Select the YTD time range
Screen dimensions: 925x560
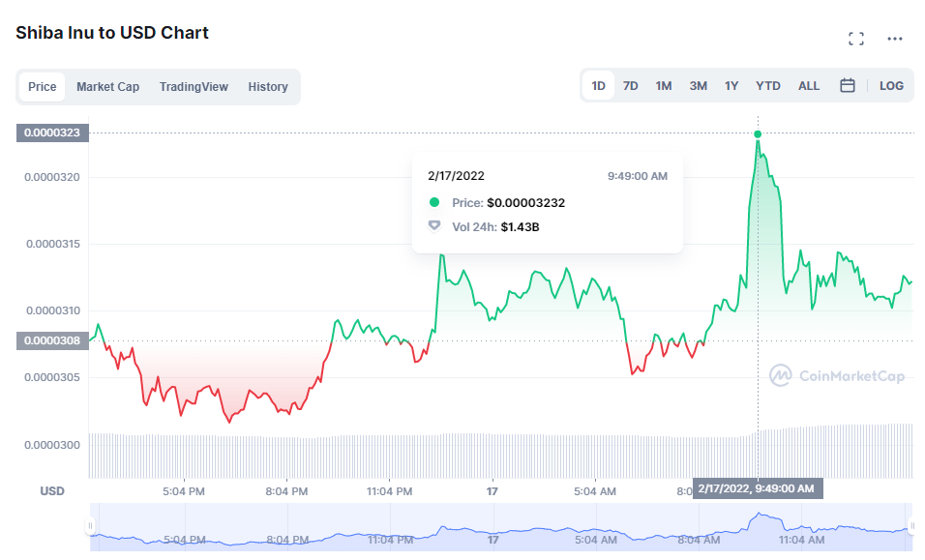click(768, 85)
